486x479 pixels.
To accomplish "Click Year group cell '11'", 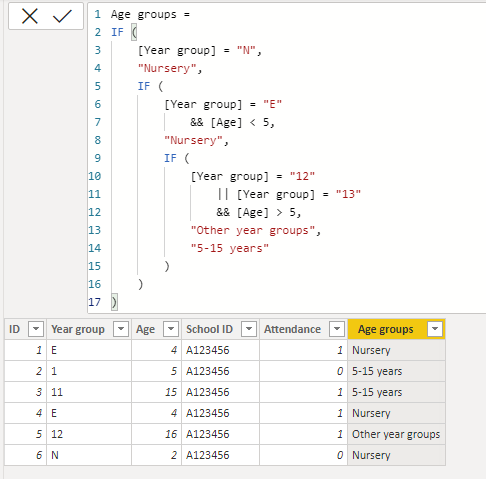I will click(x=89, y=392).
